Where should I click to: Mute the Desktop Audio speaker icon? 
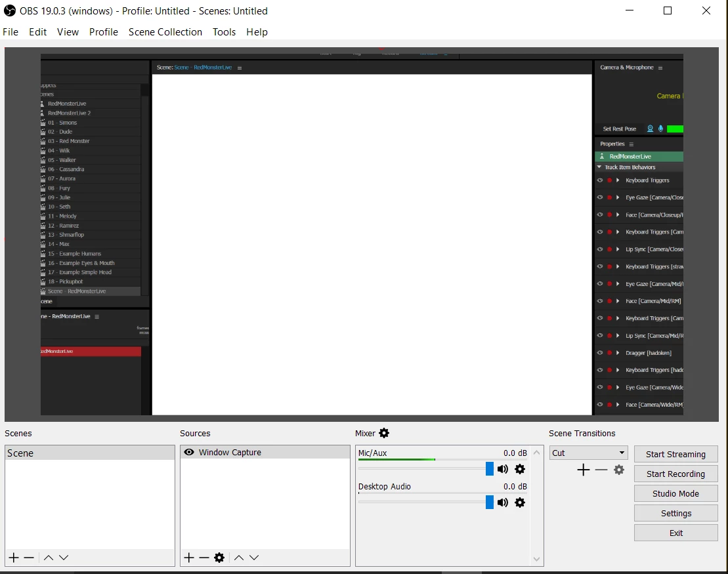pyautogui.click(x=503, y=502)
